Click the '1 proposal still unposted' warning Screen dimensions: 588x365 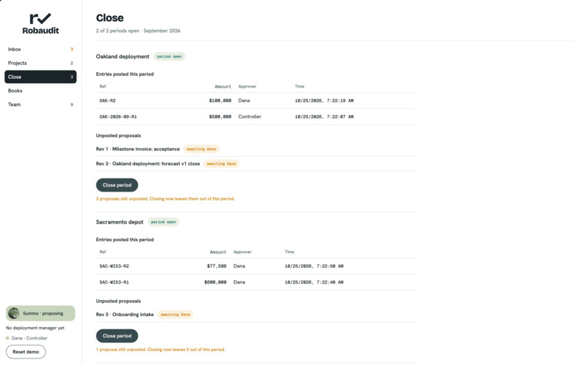click(160, 350)
